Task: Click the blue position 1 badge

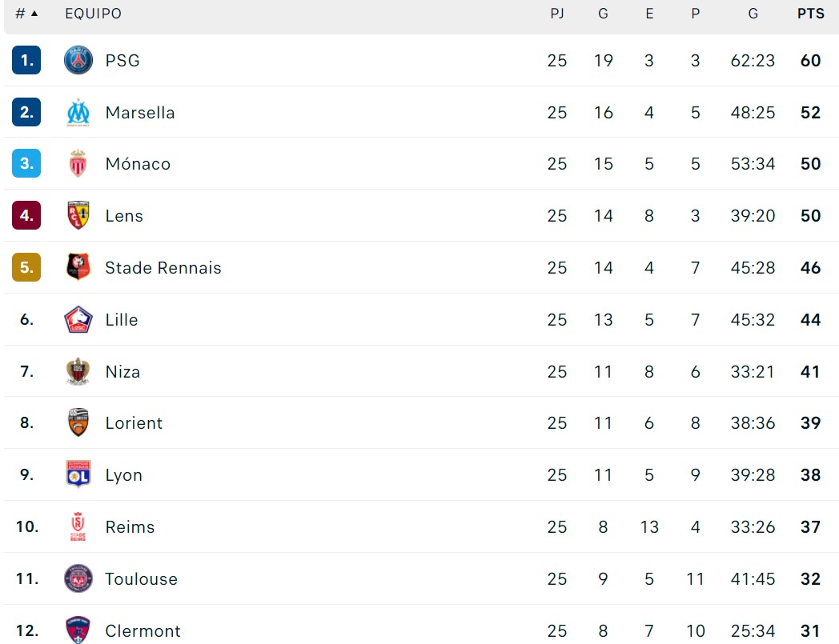Action: point(26,61)
